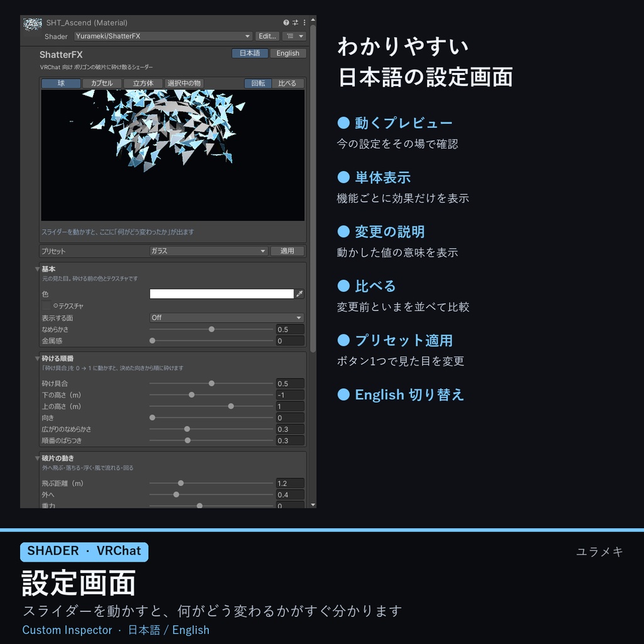This screenshot has height=644, width=644.
Task: Click the なめらかさ value field 0.5
Action: pyautogui.click(x=290, y=330)
